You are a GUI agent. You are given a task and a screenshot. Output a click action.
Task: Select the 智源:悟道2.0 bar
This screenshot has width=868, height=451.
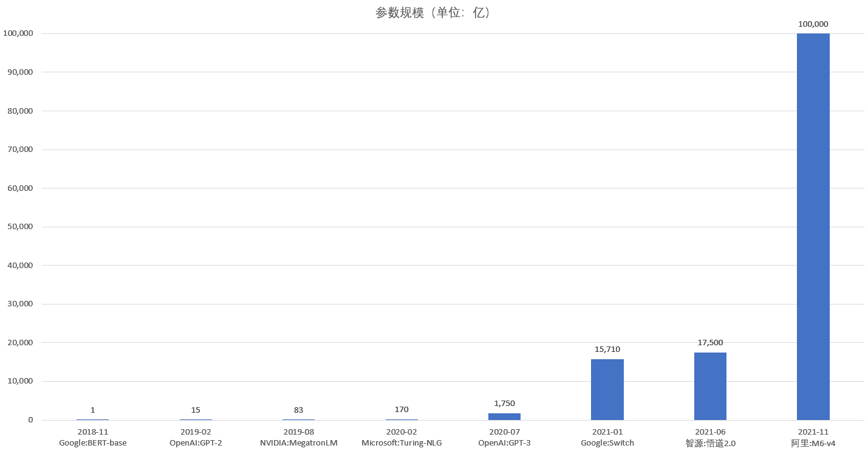click(710, 386)
